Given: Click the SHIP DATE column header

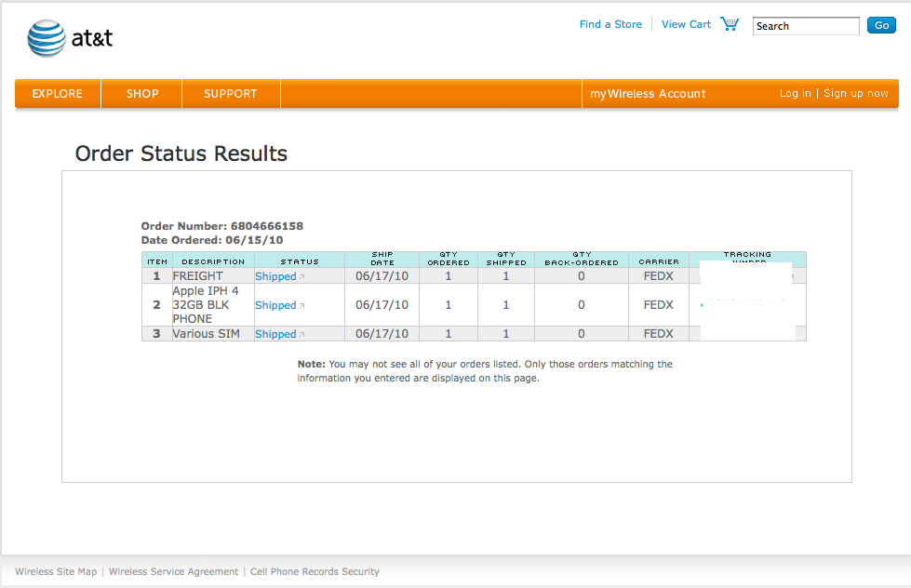Looking at the screenshot, I should tap(382, 259).
